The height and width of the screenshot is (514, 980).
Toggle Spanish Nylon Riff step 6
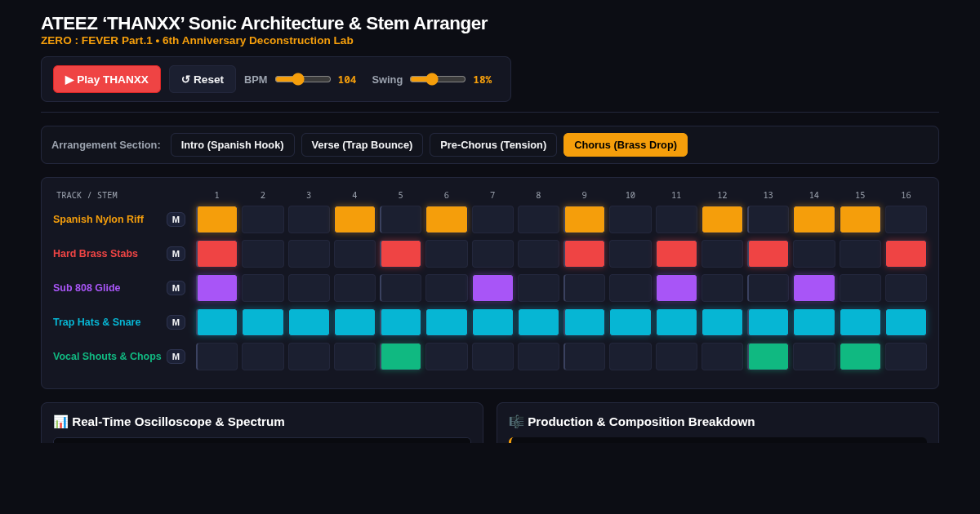447,219
